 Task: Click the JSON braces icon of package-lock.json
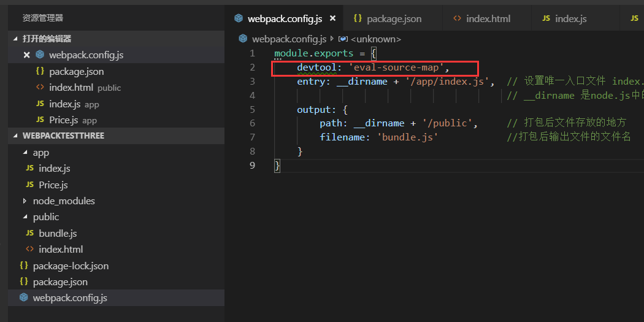[x=24, y=266]
